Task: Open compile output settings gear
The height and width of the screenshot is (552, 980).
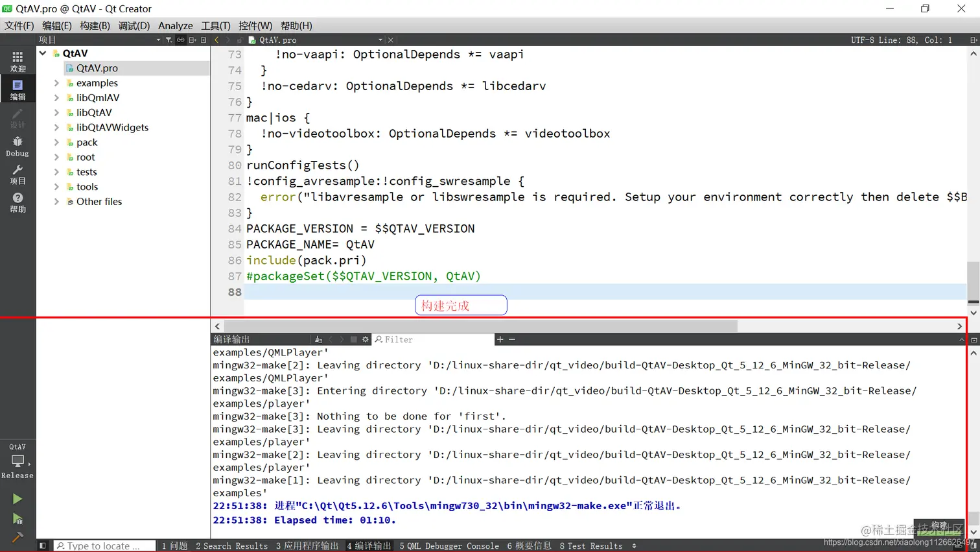Action: click(x=366, y=339)
